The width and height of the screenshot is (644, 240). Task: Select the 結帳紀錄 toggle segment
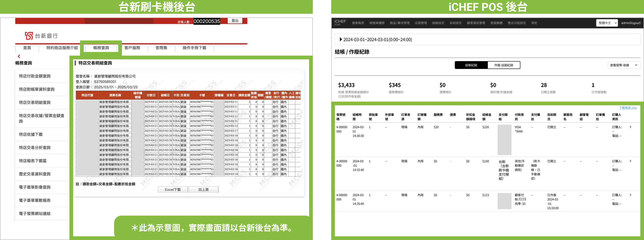[x=471, y=65]
